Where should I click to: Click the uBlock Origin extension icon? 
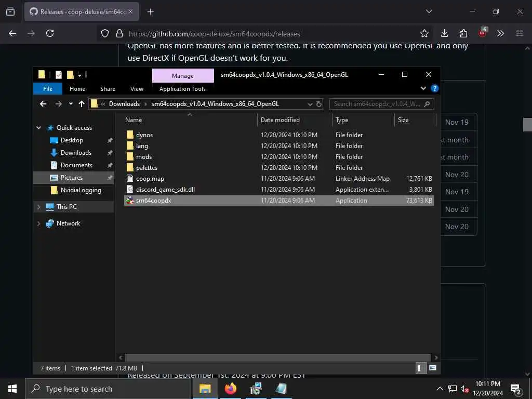(x=482, y=33)
